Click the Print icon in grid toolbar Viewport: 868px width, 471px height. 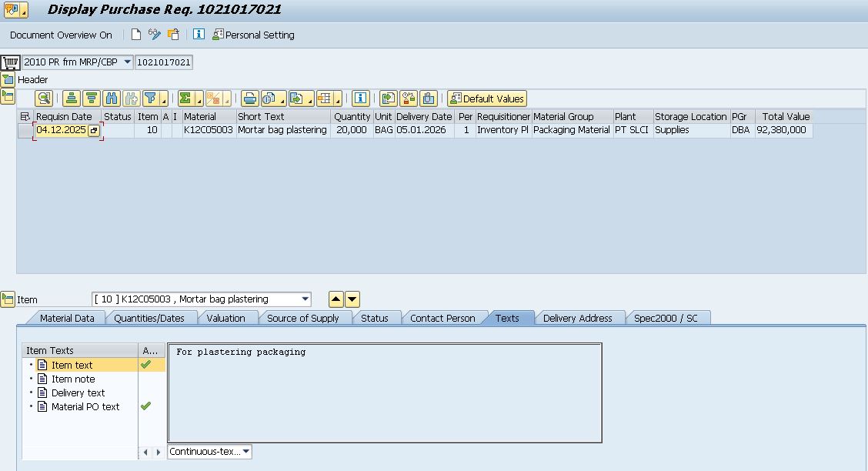coord(249,99)
